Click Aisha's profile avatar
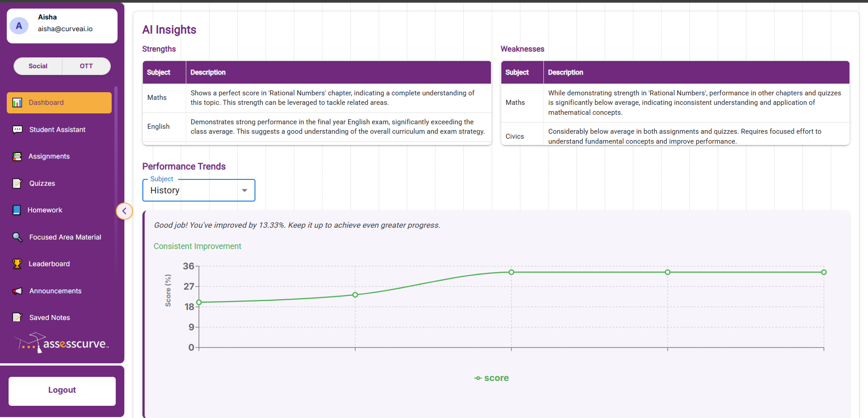This screenshot has height=418, width=868. pos(19,26)
